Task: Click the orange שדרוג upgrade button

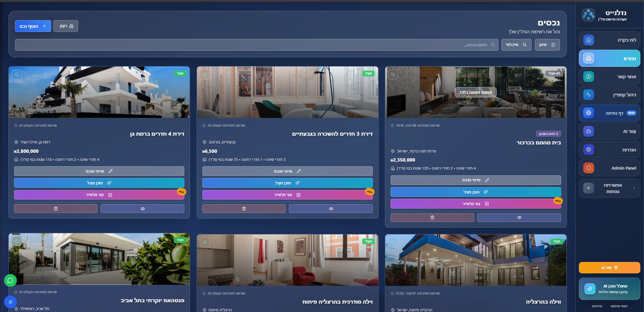Action: click(x=609, y=268)
